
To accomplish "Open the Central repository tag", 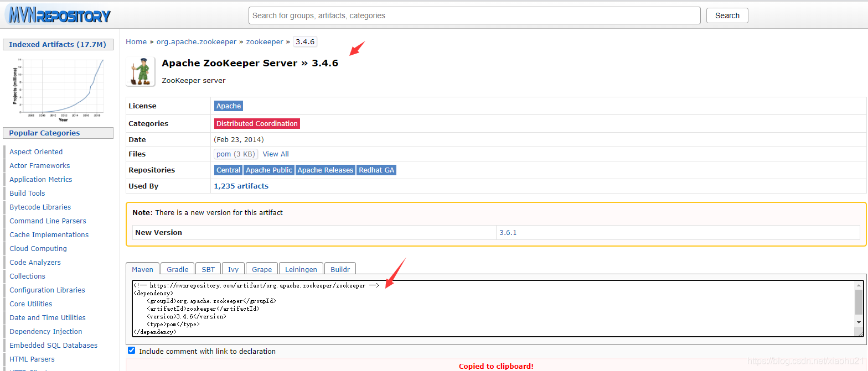I will pos(229,170).
